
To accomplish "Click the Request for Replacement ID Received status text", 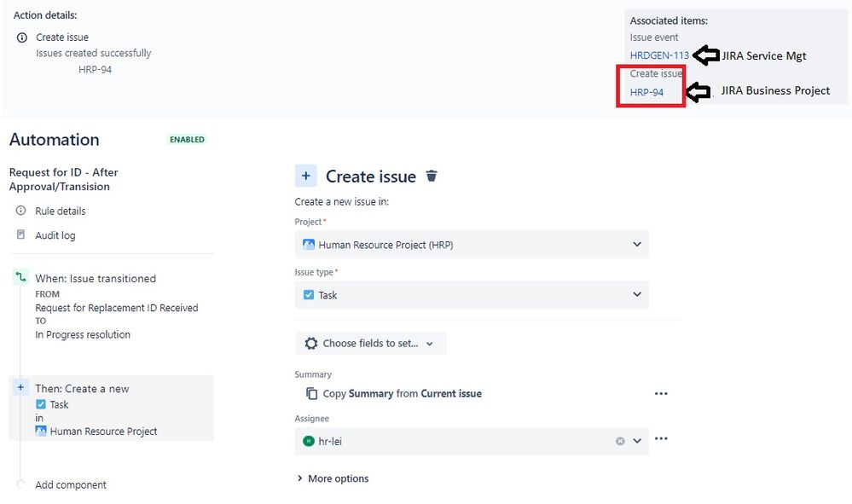I will tap(117, 307).
